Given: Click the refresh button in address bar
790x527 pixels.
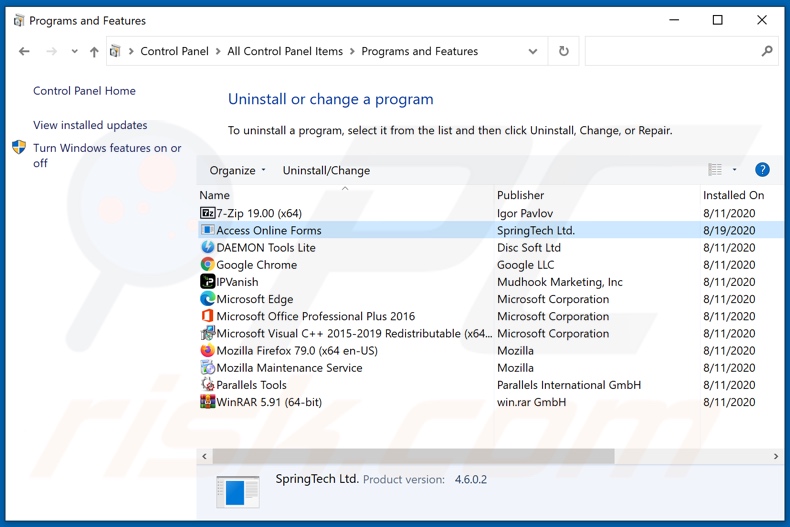Looking at the screenshot, I should tap(564, 51).
